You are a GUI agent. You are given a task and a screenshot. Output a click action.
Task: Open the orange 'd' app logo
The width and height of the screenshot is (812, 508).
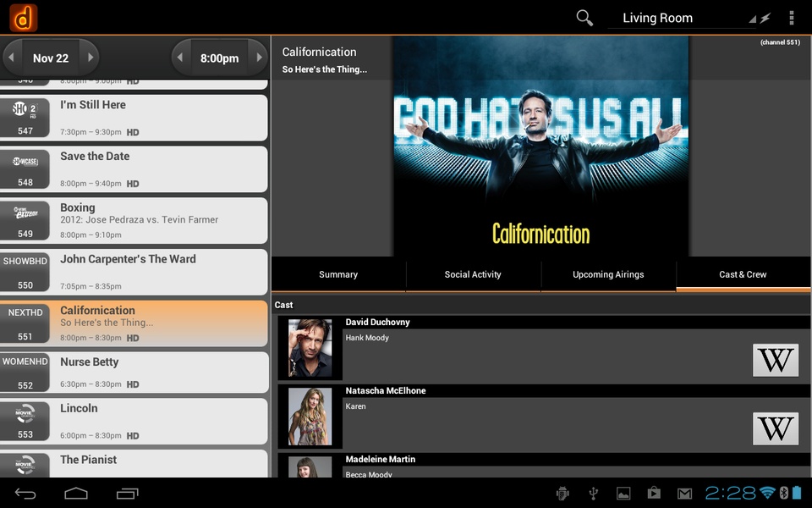24,18
